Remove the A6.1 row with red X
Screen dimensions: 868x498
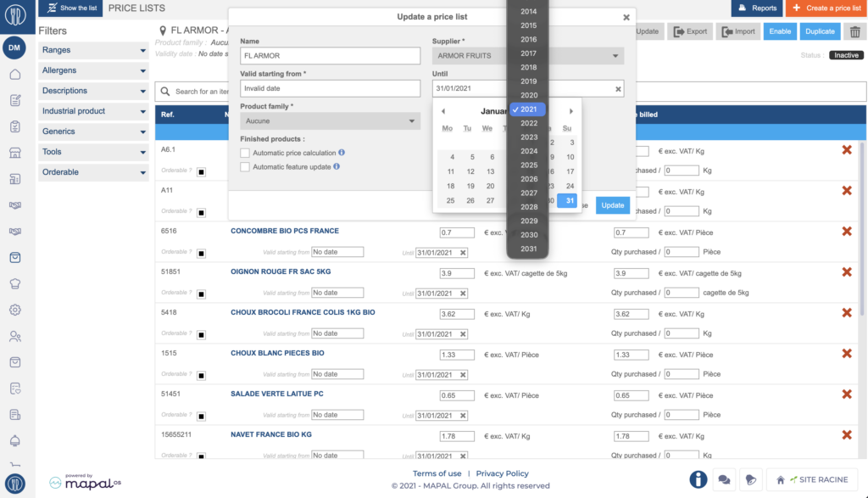click(x=847, y=149)
